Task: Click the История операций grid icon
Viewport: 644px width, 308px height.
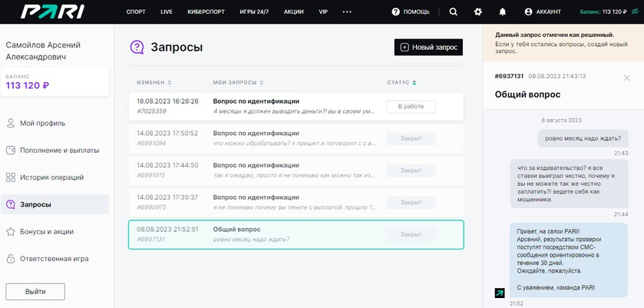Action: [x=11, y=177]
